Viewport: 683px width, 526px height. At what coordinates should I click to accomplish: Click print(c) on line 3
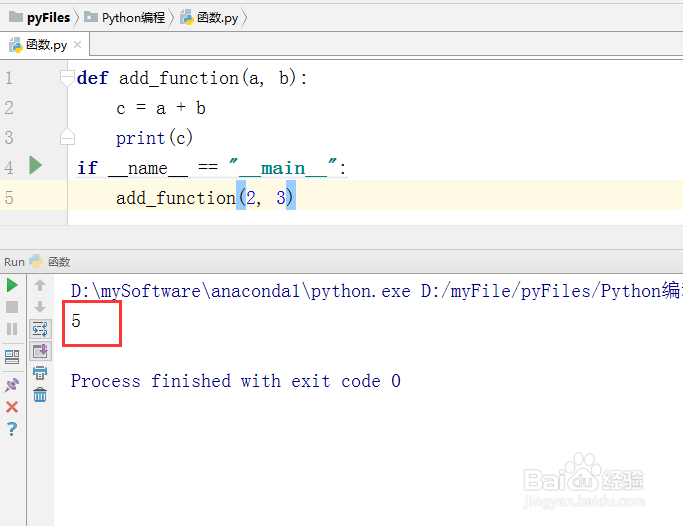[154, 138]
